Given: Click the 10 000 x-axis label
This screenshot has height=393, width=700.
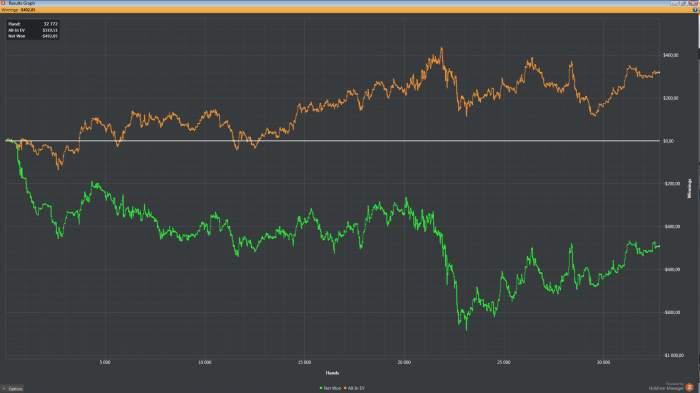Looking at the screenshot, I should point(204,362).
